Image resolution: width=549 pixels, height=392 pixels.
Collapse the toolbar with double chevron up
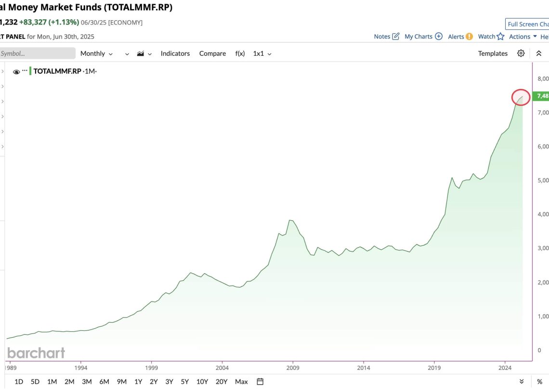[x=539, y=53]
